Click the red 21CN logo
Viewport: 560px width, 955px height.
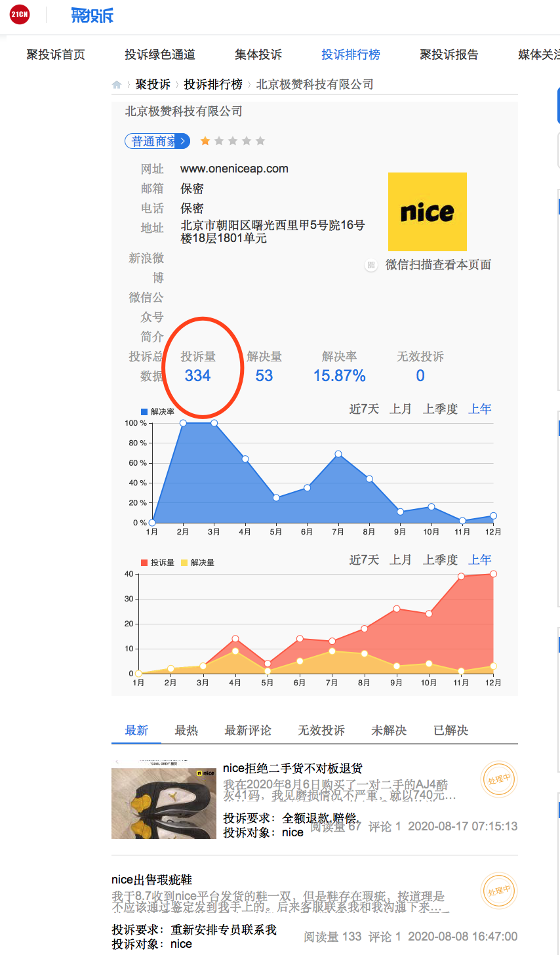pos(20,14)
